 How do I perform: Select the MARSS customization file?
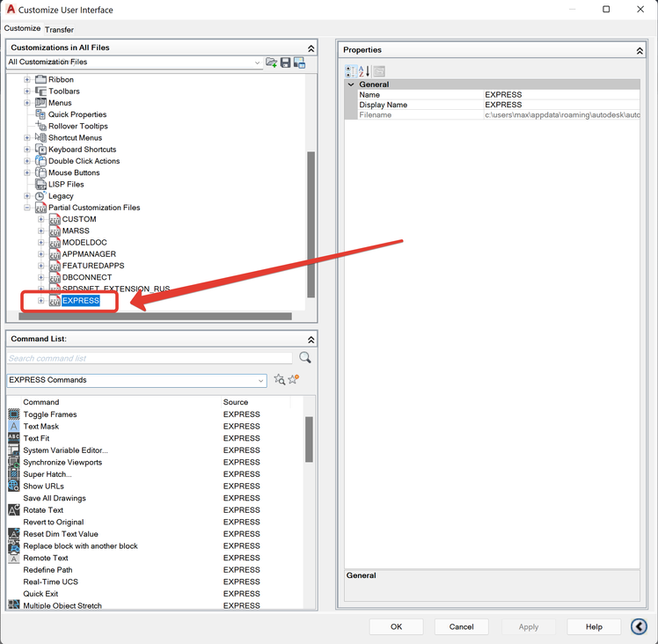click(x=76, y=231)
